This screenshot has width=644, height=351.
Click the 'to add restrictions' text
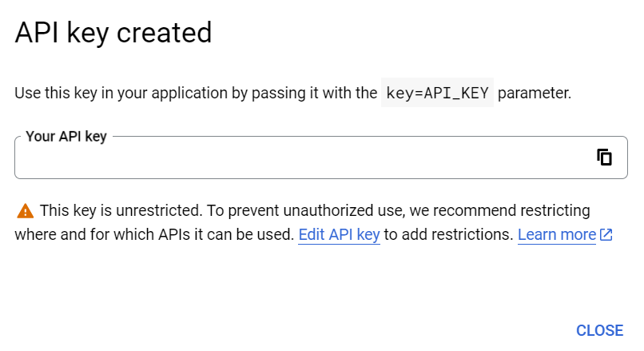pyautogui.click(x=447, y=235)
